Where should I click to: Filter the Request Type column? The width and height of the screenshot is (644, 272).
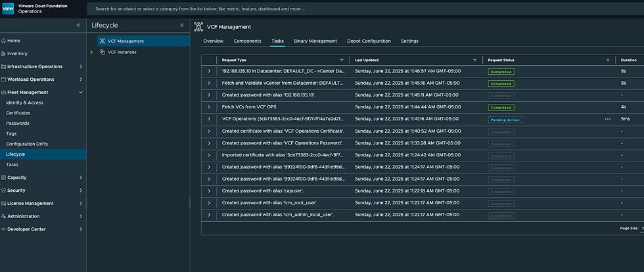click(x=342, y=60)
